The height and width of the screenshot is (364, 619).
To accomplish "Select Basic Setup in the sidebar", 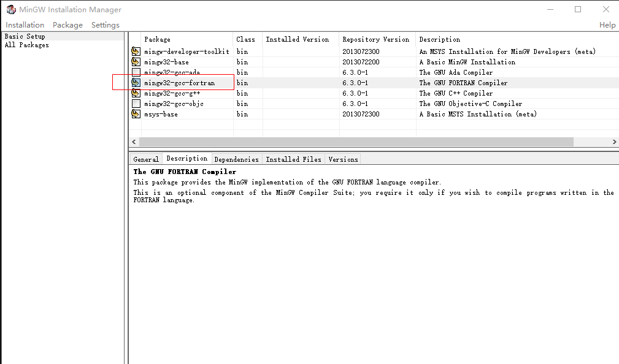I will point(23,36).
